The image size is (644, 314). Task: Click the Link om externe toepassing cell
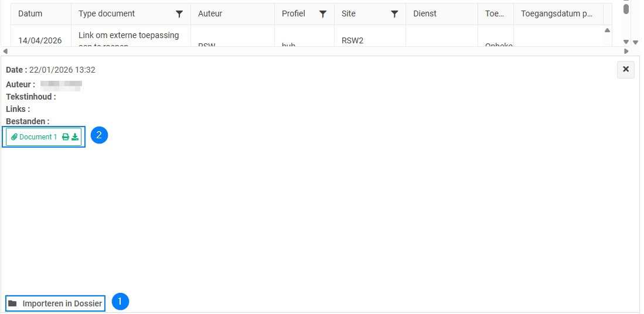point(129,36)
